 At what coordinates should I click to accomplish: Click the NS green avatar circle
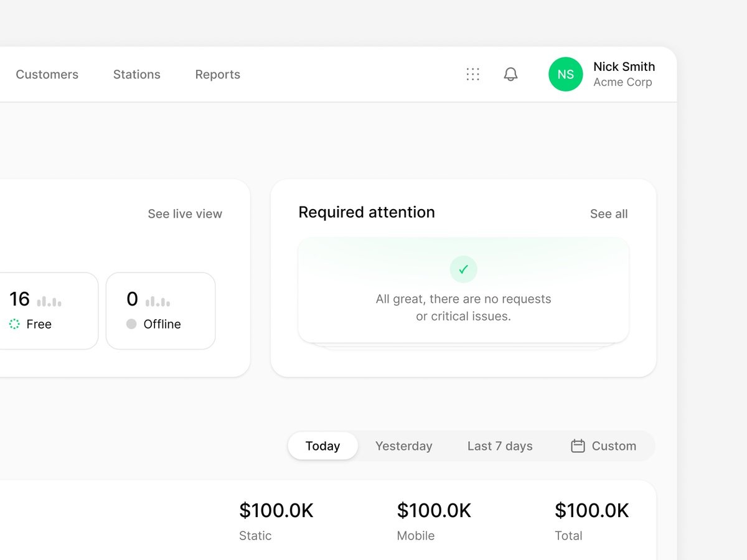pos(565,74)
